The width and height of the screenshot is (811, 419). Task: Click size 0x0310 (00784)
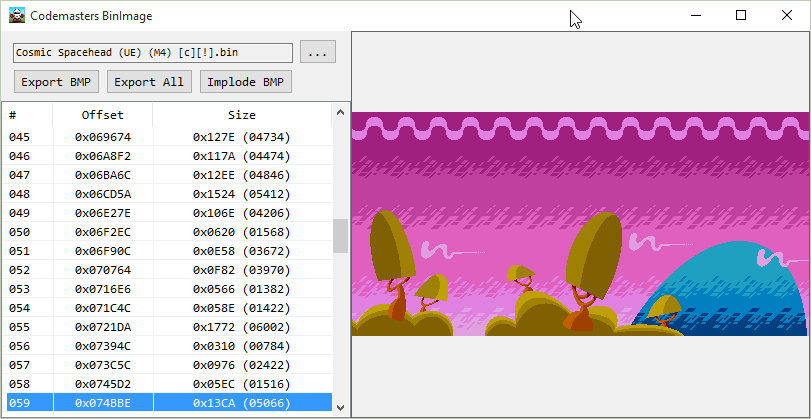click(x=242, y=346)
